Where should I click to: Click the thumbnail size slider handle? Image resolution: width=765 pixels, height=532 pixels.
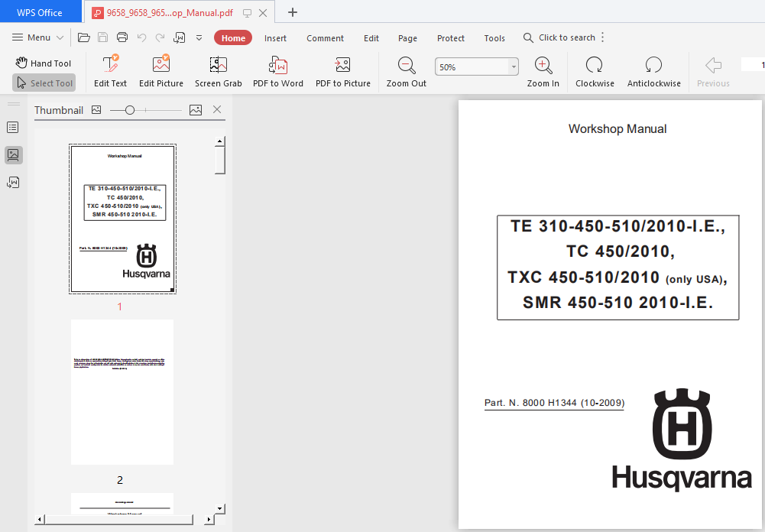130,110
